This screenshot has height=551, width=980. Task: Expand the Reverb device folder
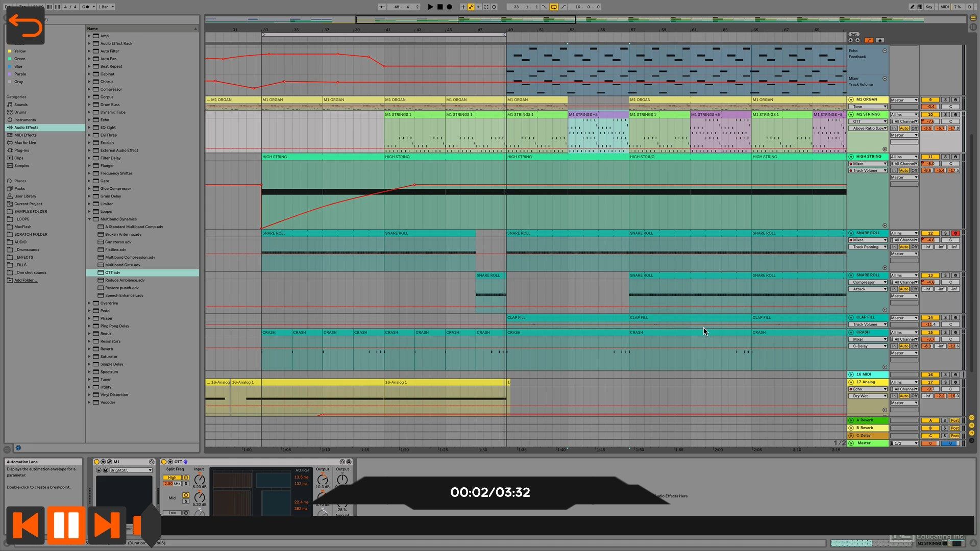click(x=89, y=349)
